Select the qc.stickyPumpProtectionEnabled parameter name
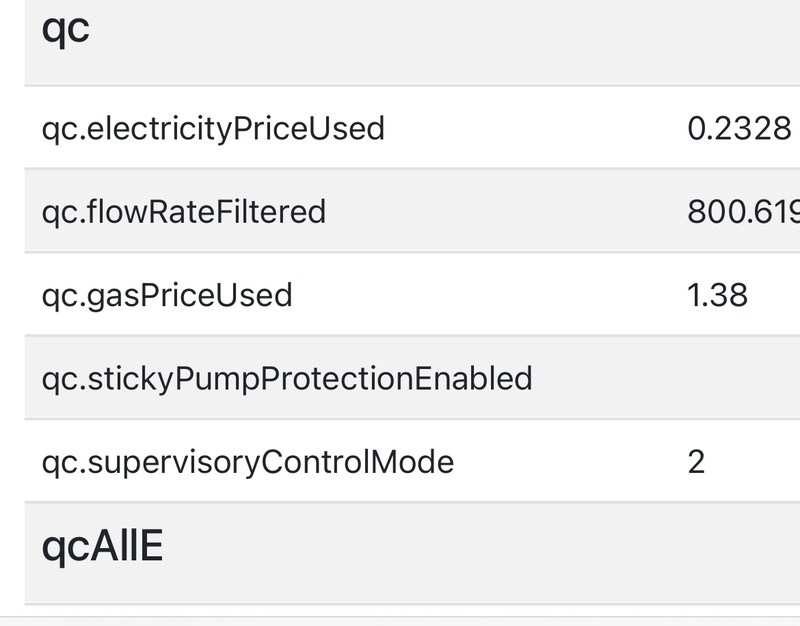 pos(287,378)
